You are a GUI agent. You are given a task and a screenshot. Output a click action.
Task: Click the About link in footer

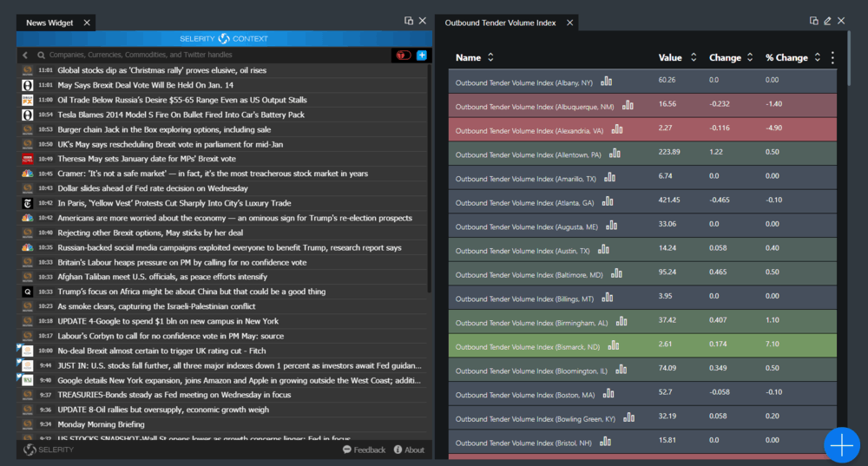(x=409, y=450)
